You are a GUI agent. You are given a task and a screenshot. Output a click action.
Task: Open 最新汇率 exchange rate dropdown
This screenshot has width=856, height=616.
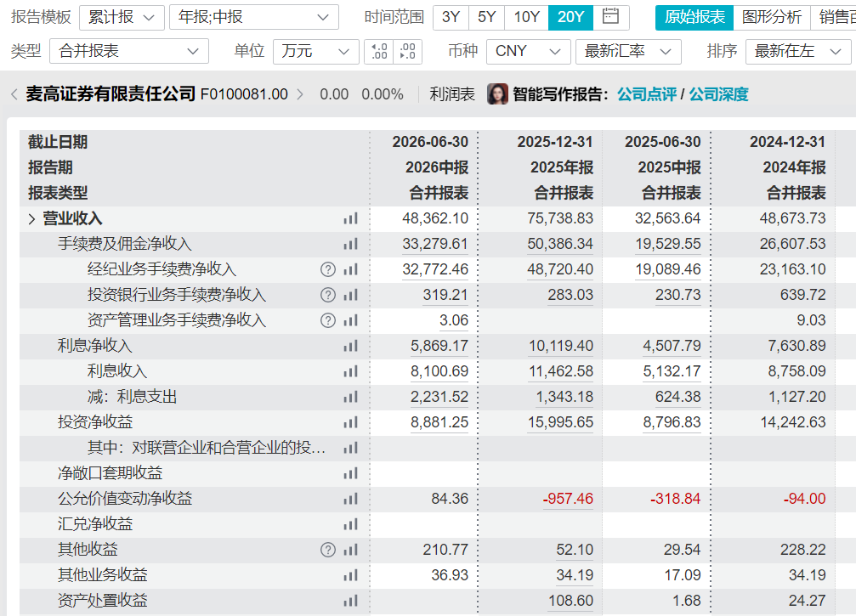pyautogui.click(x=628, y=51)
